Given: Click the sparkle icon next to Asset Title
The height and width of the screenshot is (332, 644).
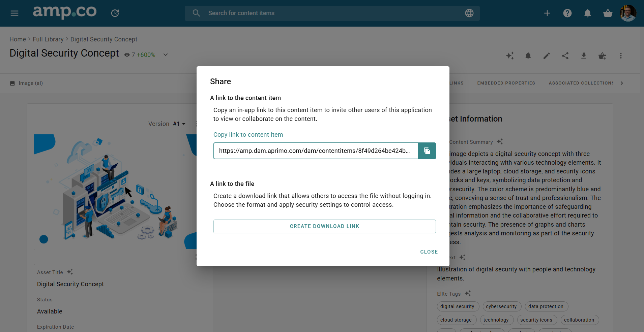Looking at the screenshot, I should (x=70, y=272).
